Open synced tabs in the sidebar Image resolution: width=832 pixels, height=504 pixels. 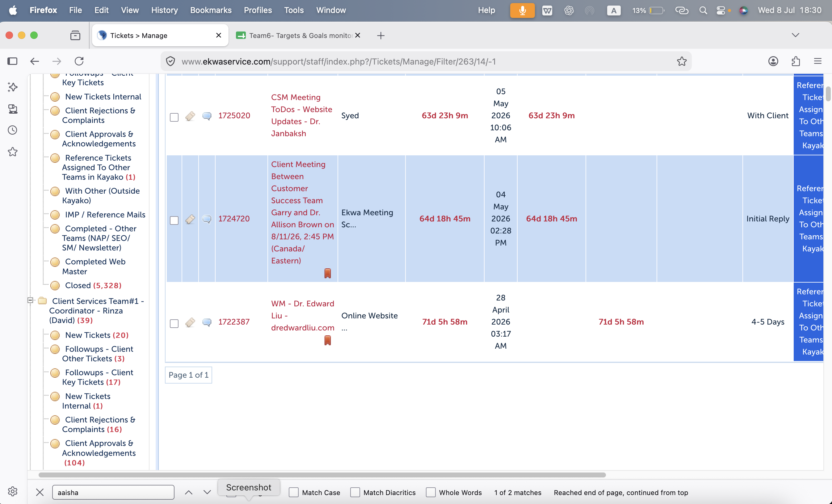[12, 109]
